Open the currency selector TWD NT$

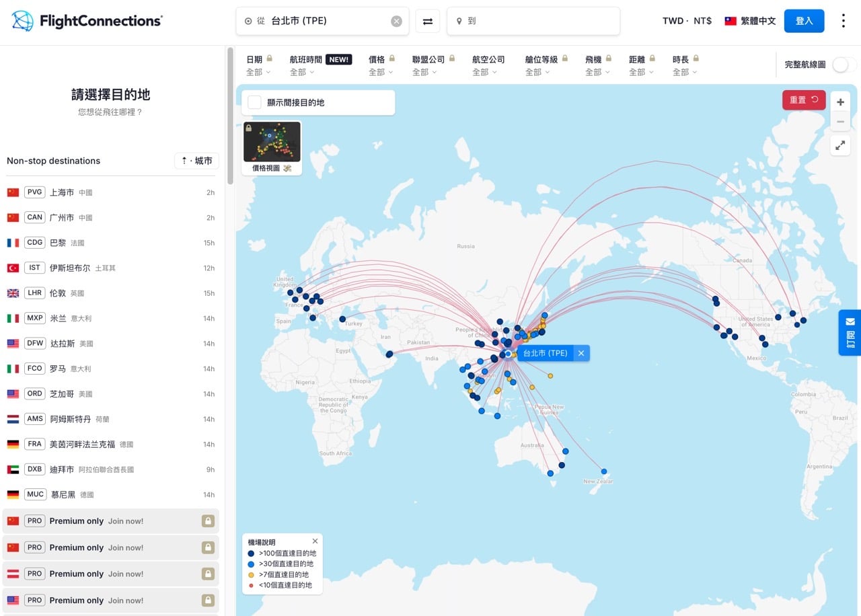tap(687, 21)
